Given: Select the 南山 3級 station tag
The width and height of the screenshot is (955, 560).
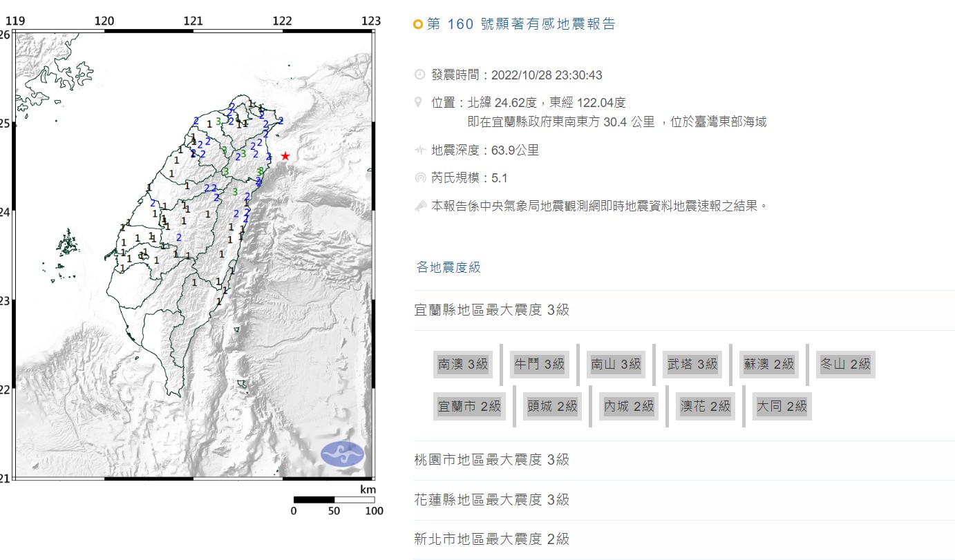Looking at the screenshot, I should [616, 364].
